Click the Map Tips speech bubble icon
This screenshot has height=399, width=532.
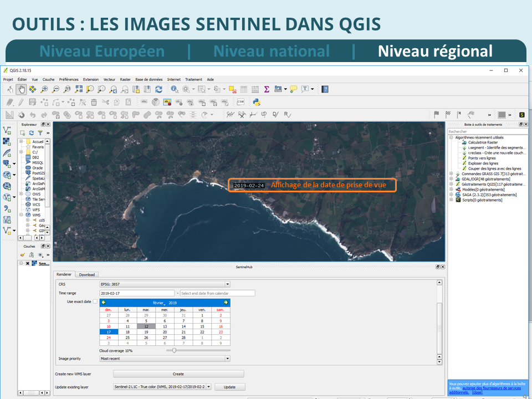click(x=294, y=89)
